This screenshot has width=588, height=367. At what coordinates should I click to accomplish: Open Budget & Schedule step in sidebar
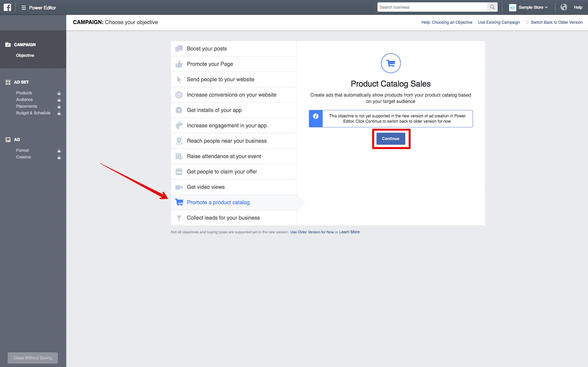pos(33,113)
